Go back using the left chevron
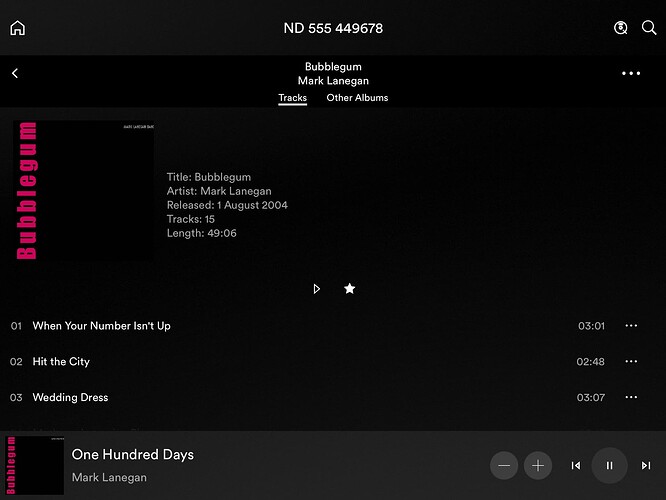Screen dimensions: 666x500 (15, 73)
